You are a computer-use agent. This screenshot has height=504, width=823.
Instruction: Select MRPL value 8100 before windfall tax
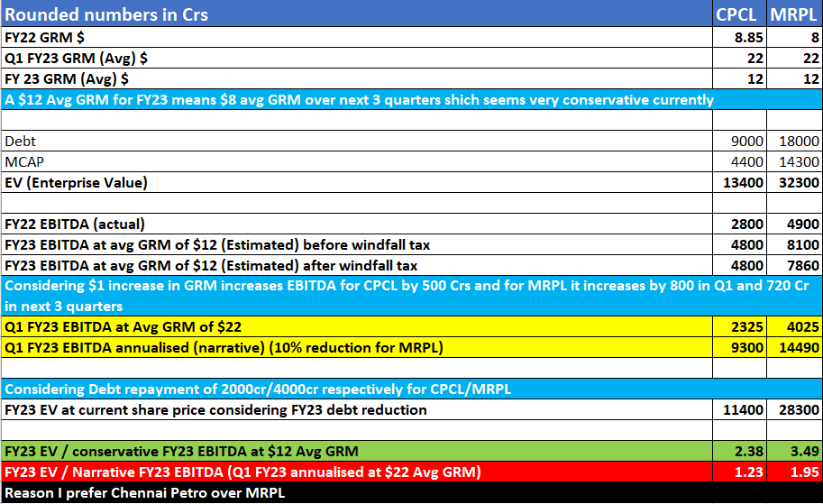click(794, 244)
